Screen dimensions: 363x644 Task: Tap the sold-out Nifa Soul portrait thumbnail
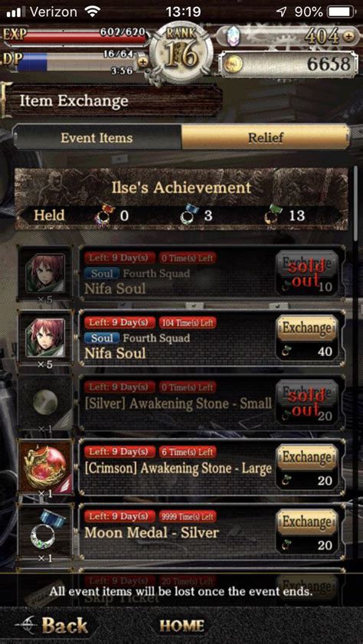46,273
